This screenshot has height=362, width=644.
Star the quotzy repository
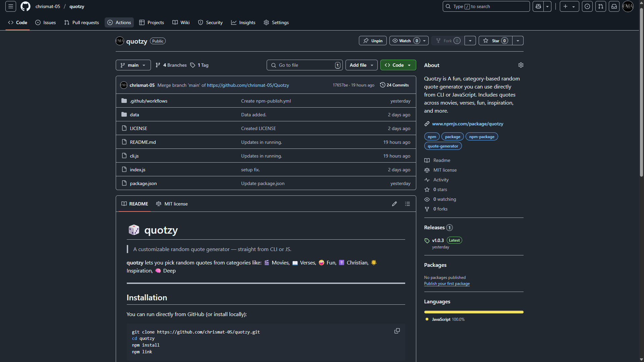(x=495, y=41)
